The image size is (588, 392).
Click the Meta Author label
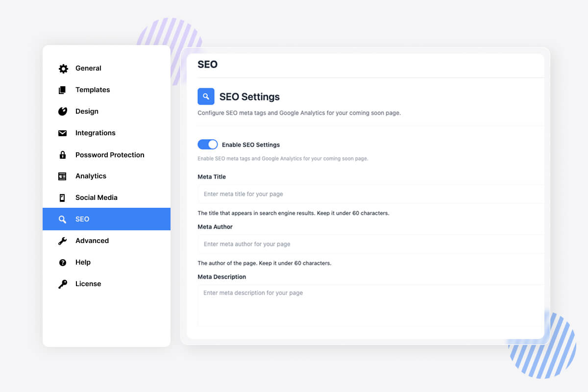[215, 227]
